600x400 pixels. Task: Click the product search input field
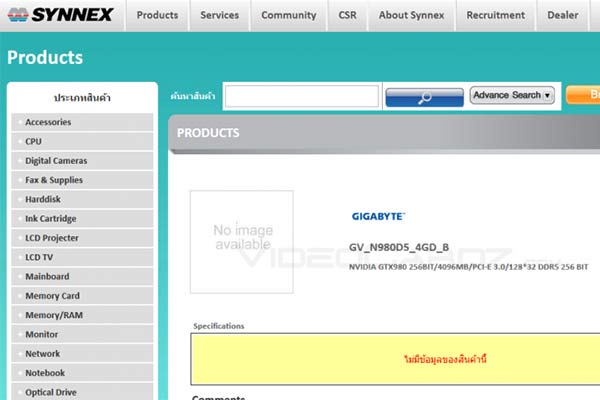point(302,96)
